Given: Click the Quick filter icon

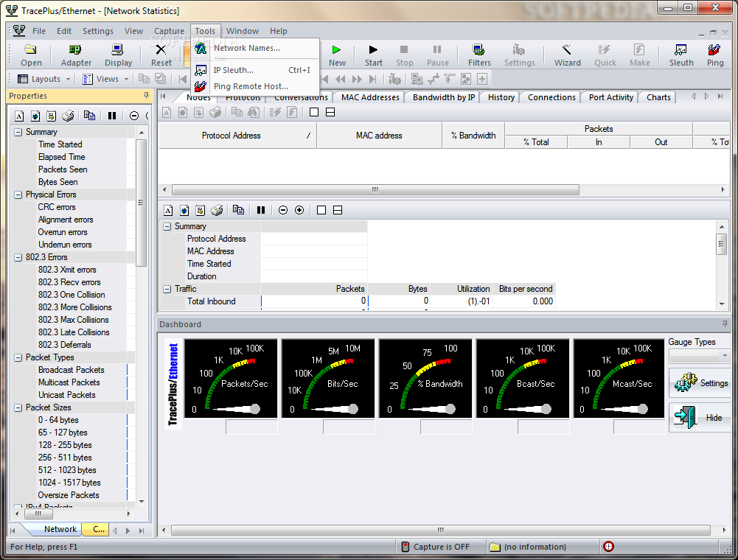Looking at the screenshot, I should pyautogui.click(x=605, y=55).
